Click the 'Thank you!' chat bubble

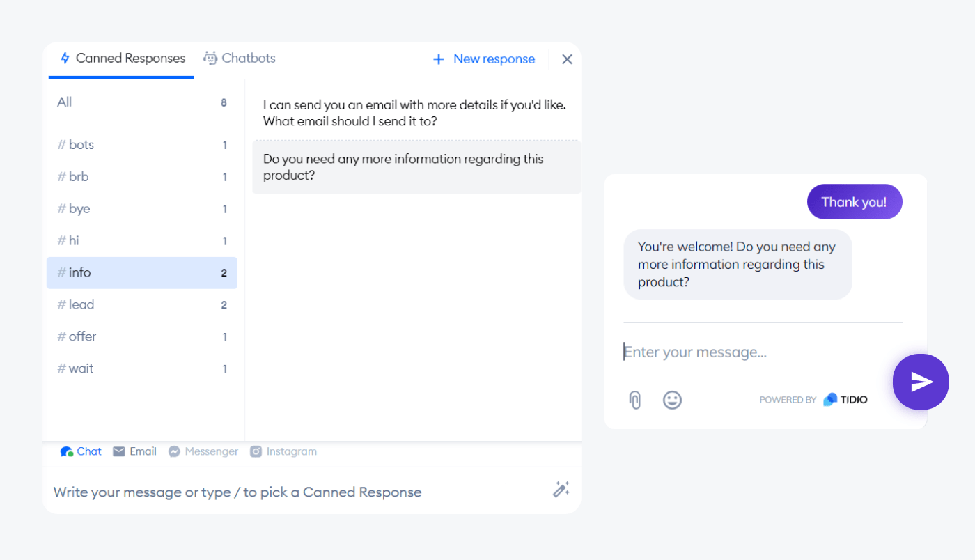click(x=855, y=202)
